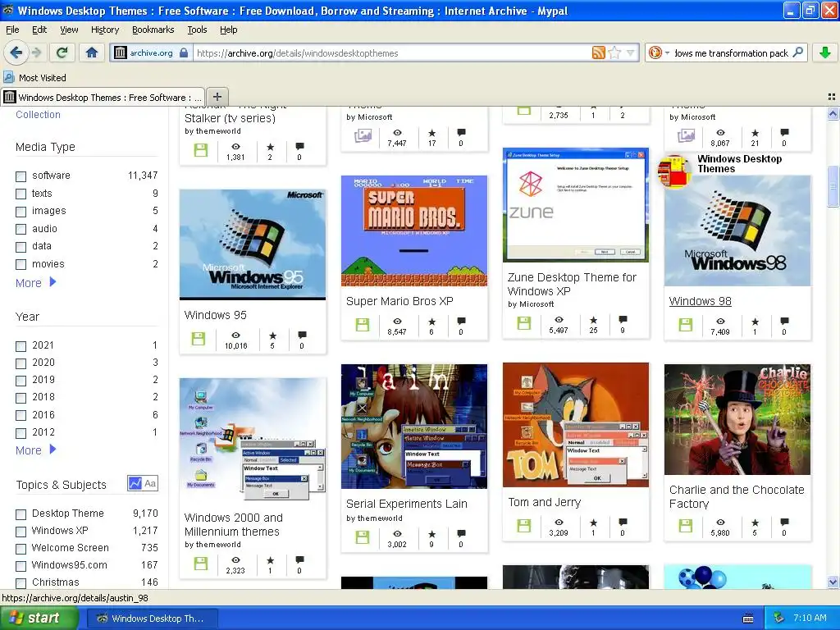Check the images media type box
Screen dimensions: 840x630
(x=21, y=212)
